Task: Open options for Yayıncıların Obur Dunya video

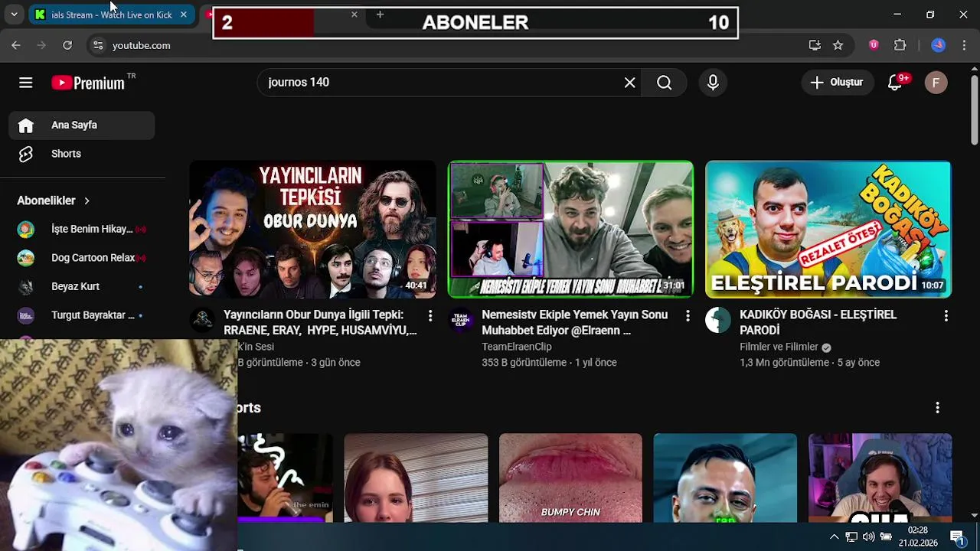Action: click(430, 316)
